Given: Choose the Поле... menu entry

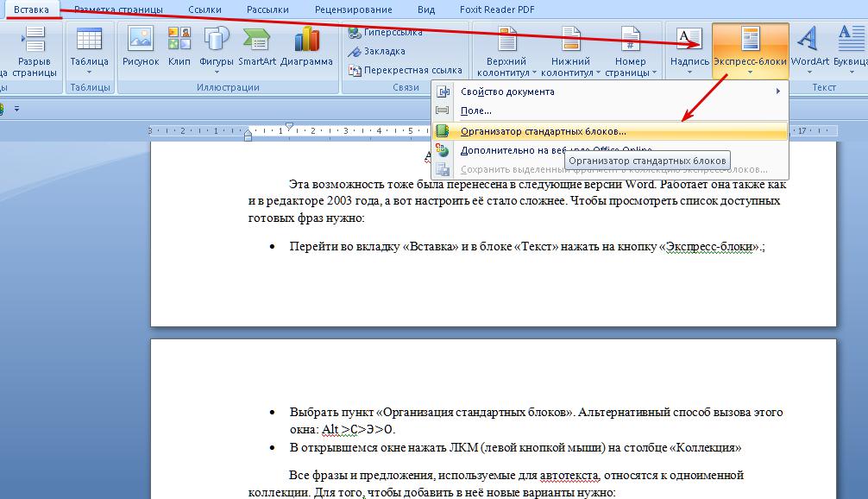Looking at the screenshot, I should (x=476, y=111).
